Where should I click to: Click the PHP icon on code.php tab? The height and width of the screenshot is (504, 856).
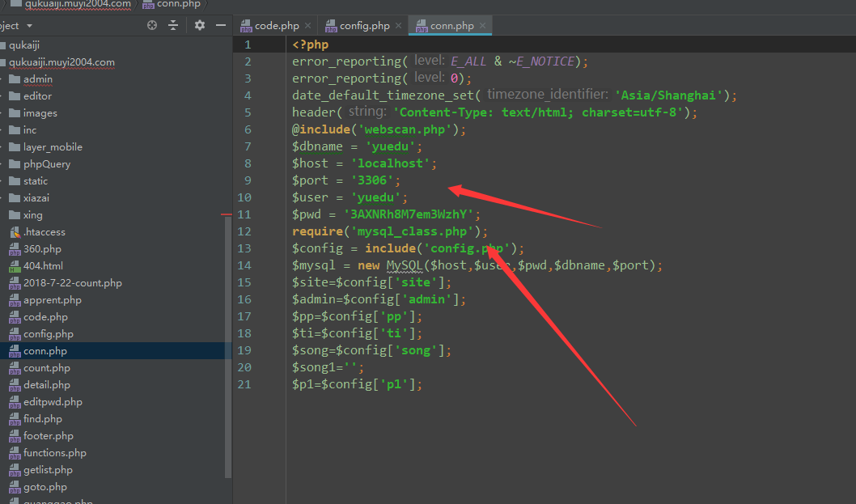[x=246, y=26]
